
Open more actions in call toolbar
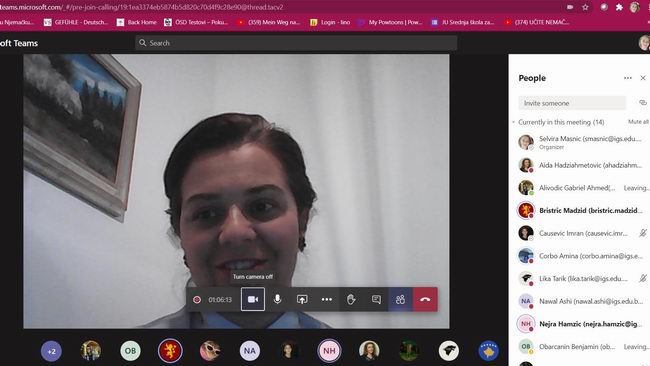327,299
